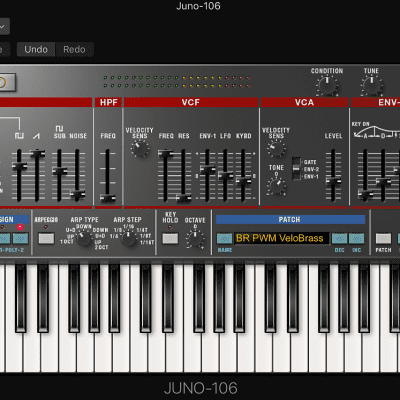Click the VCA LEVEL slider handle
The height and width of the screenshot is (400, 400).
333,181
